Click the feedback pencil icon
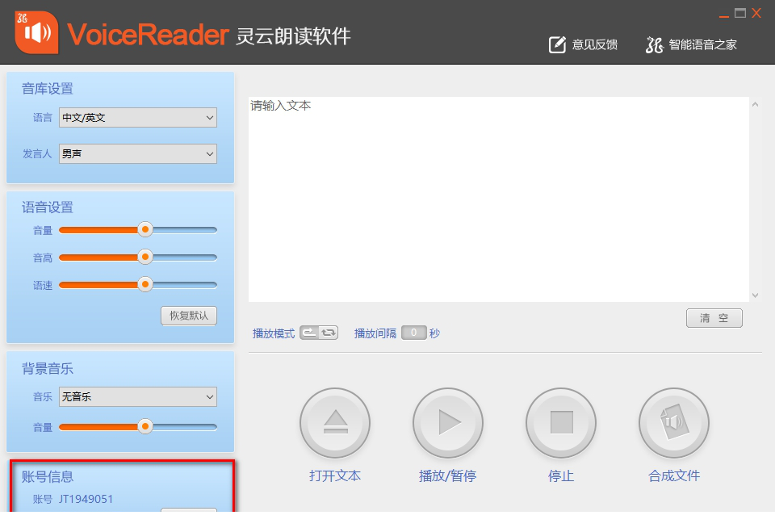Screen dimensions: 775x532 pos(557,44)
